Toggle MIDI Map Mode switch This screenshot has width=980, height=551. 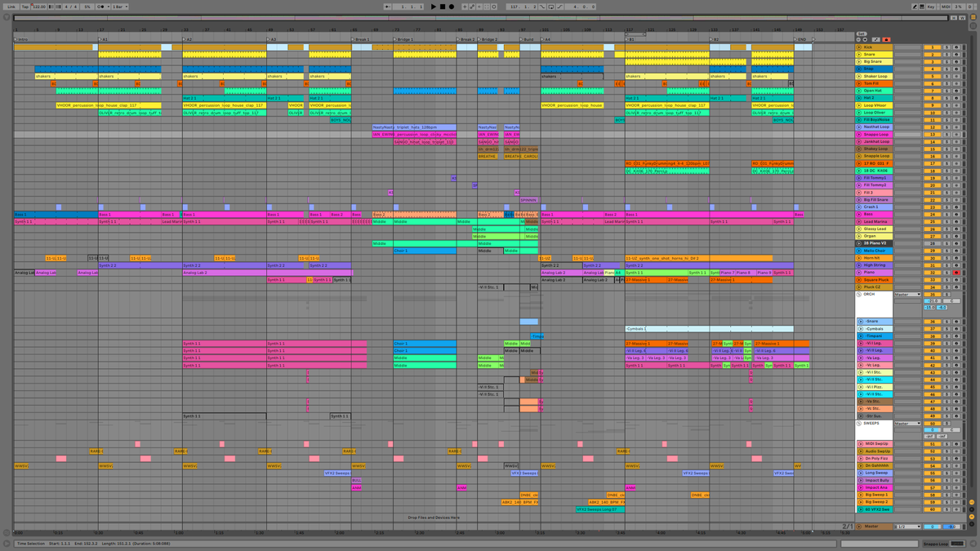point(946,7)
